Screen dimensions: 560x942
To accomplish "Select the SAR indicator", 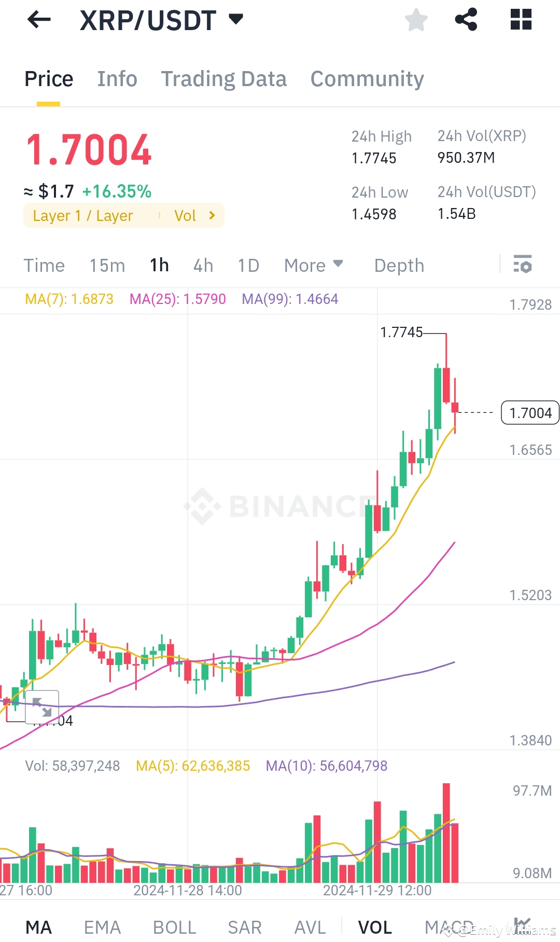I will click(x=244, y=926).
